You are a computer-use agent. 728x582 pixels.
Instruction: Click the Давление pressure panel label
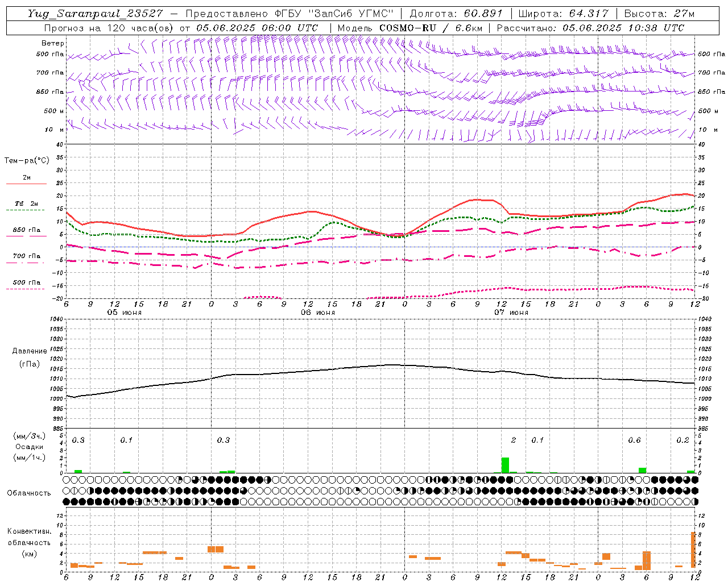[30, 351]
